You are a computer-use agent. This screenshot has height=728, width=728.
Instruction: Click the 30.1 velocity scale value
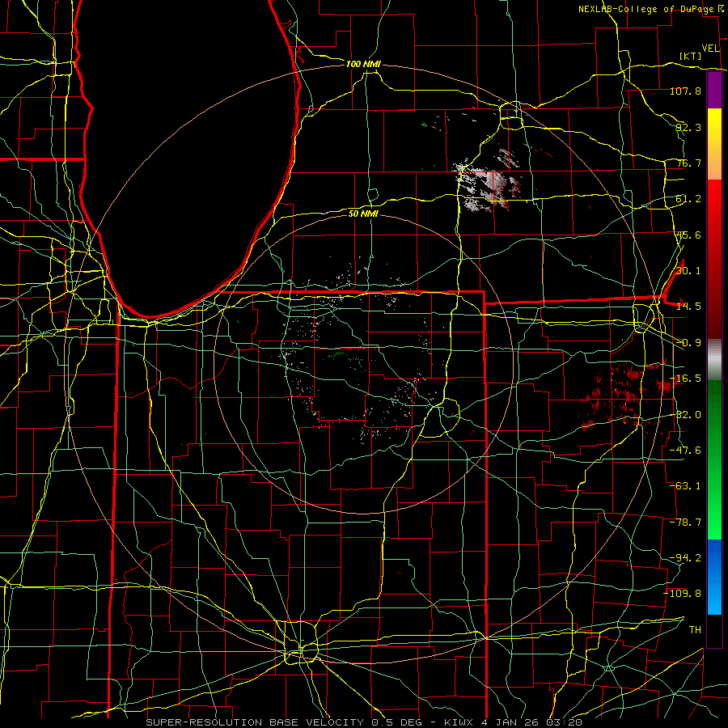(x=688, y=271)
